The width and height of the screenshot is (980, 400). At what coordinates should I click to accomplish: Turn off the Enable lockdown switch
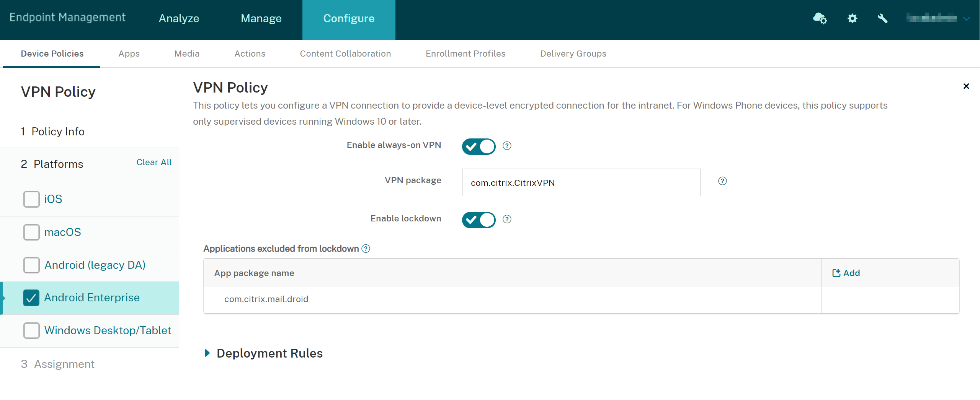[x=479, y=220]
